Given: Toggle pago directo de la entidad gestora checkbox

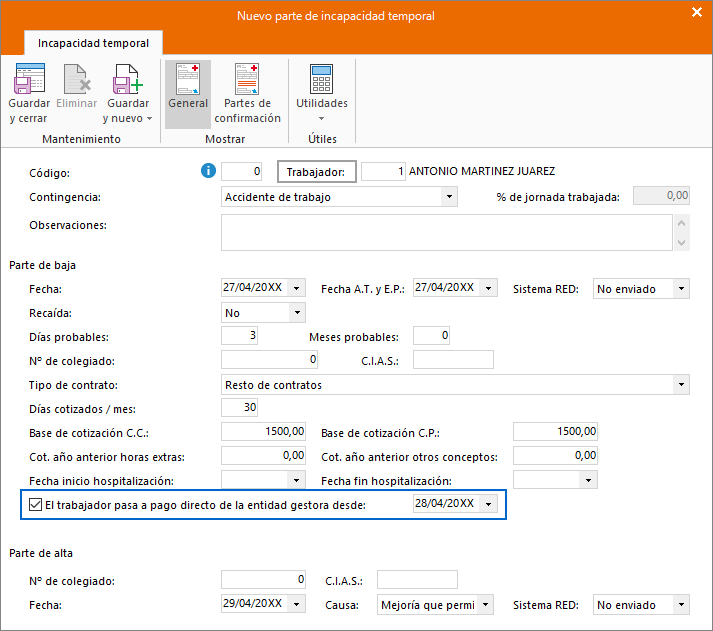Looking at the screenshot, I should click(x=35, y=505).
